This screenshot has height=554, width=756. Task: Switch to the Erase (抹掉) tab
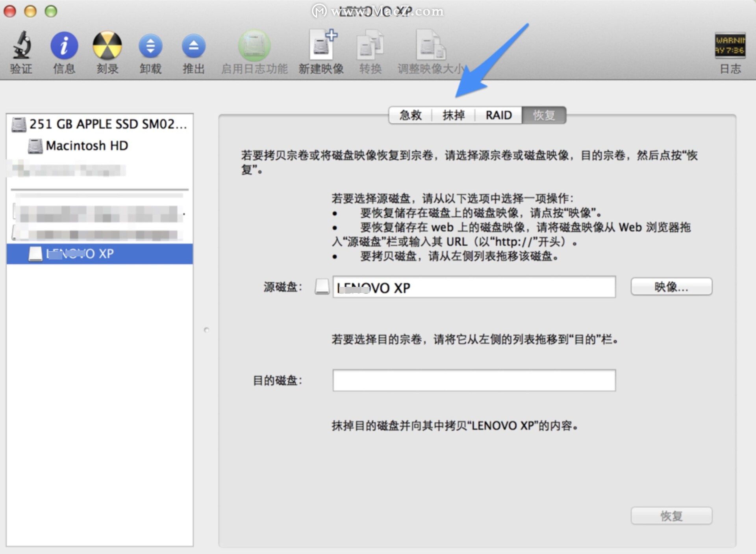click(x=454, y=115)
